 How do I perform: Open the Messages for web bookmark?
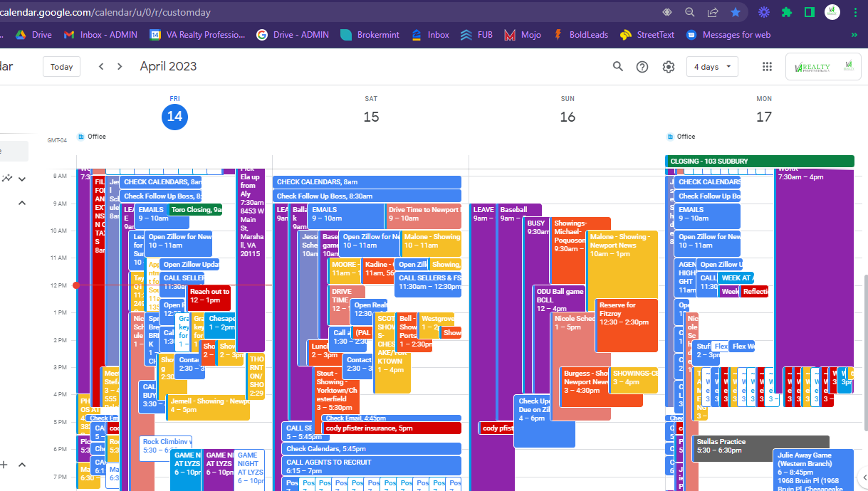click(728, 34)
